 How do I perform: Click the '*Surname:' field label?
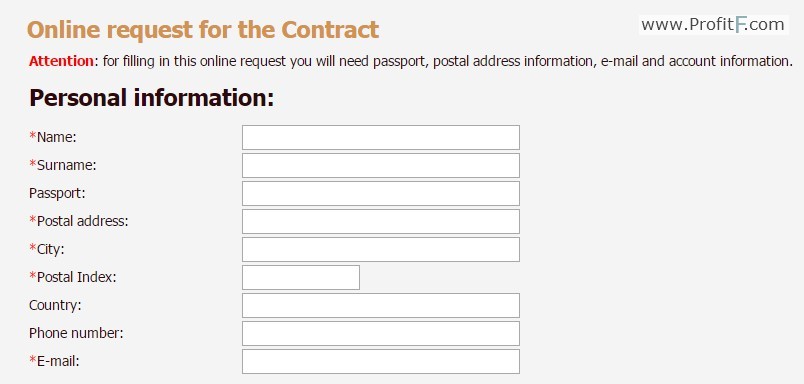[63, 166]
